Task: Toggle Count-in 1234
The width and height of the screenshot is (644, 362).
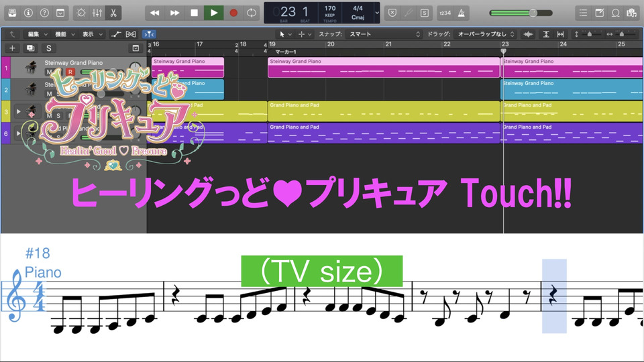Action: pos(445,13)
